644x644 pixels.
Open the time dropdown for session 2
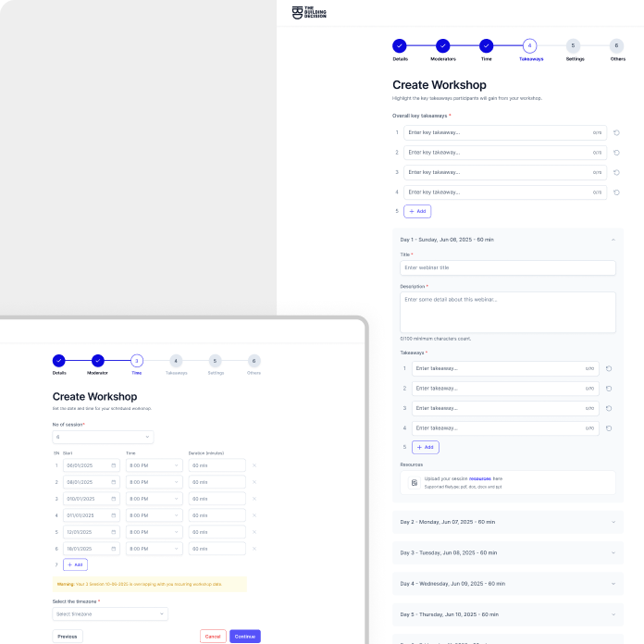154,482
